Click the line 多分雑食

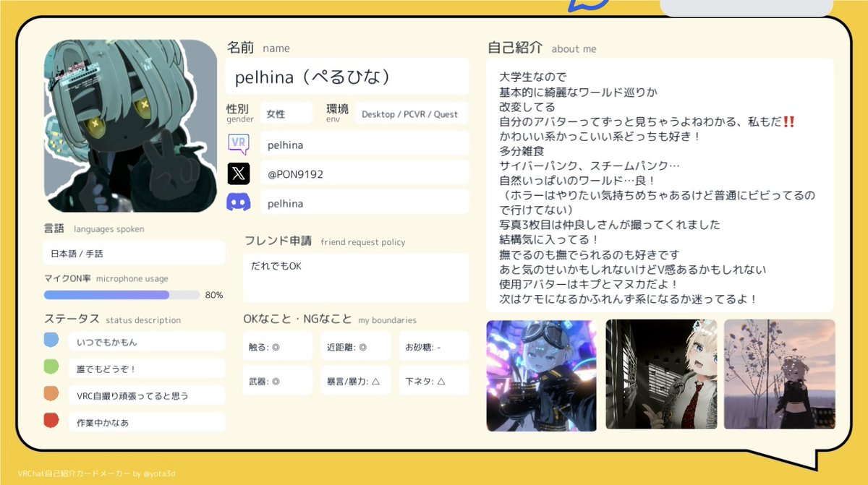pos(522,151)
